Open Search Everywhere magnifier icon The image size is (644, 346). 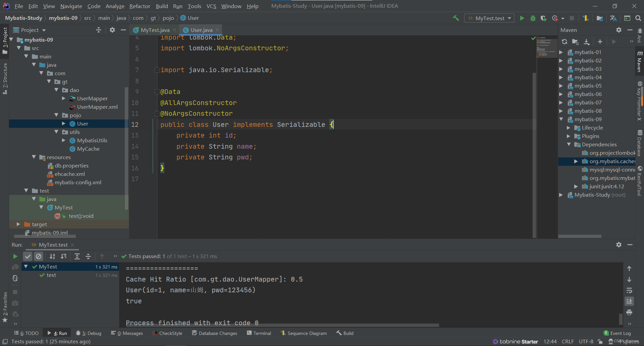click(638, 18)
